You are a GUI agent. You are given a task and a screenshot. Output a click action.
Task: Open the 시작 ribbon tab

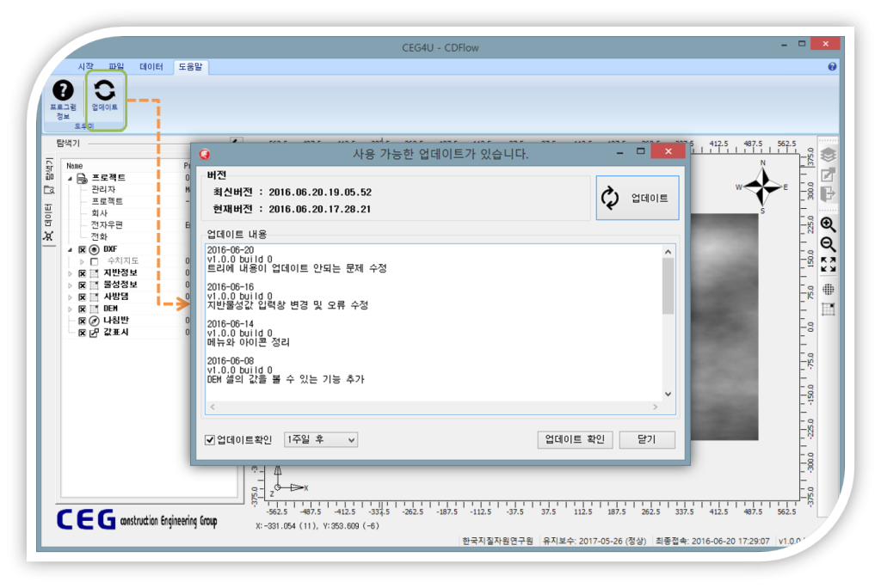[85, 66]
